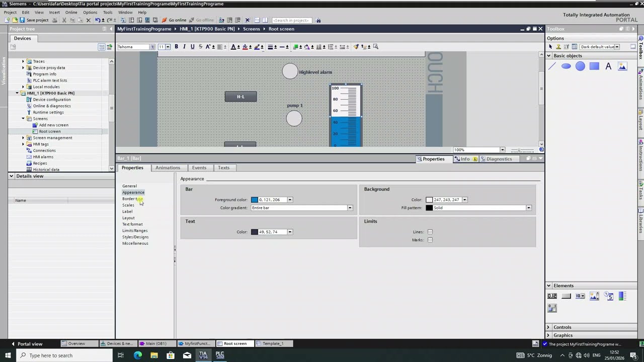Open the Online menu

pos(71,12)
